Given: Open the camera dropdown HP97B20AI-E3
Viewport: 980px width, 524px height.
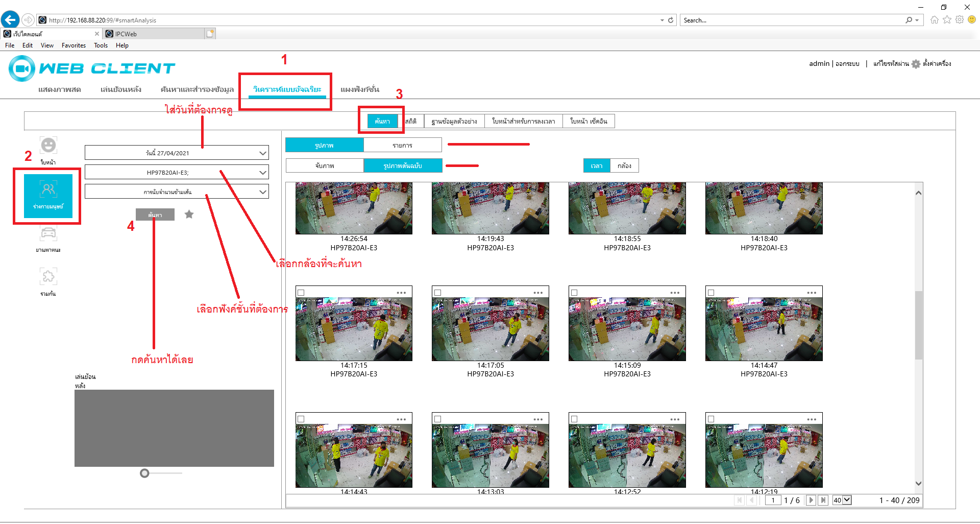Looking at the screenshot, I should pos(262,173).
